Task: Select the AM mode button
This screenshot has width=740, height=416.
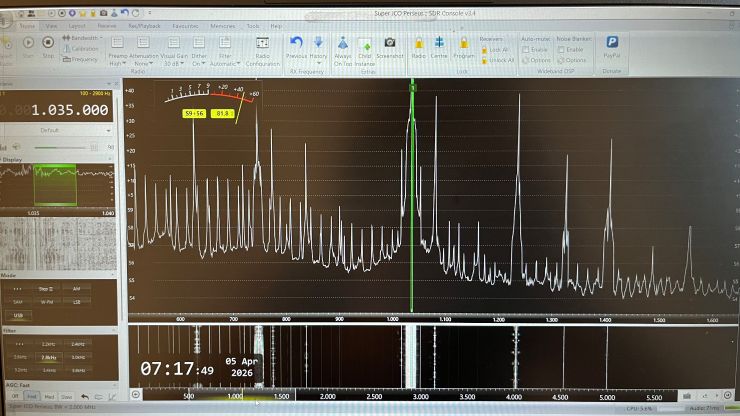Action: (76, 288)
